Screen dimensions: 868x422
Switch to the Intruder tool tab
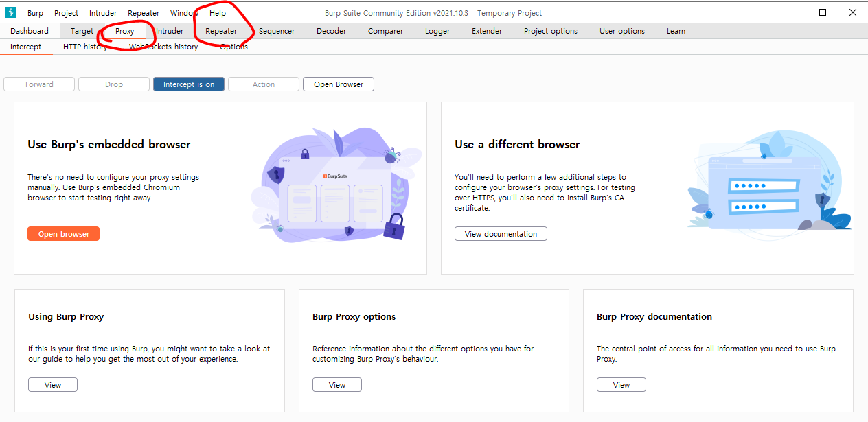[170, 31]
